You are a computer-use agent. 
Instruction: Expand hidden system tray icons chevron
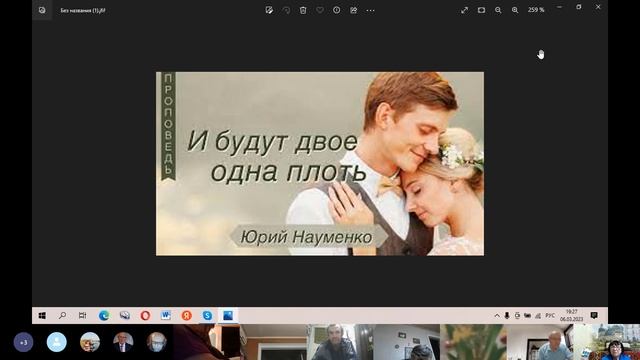pyautogui.click(x=497, y=316)
